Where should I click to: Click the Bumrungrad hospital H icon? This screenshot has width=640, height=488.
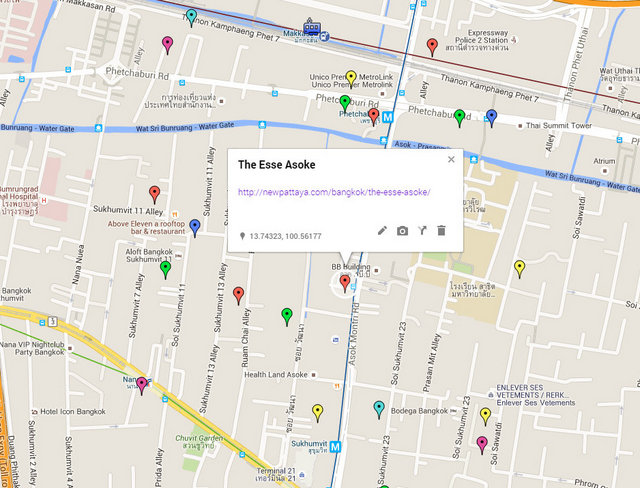(x=44, y=200)
